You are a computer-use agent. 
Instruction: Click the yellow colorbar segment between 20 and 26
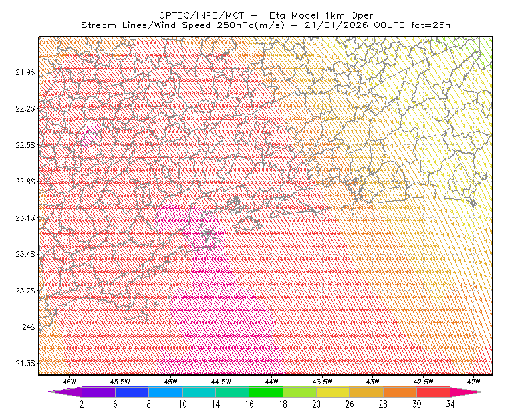click(x=333, y=392)
